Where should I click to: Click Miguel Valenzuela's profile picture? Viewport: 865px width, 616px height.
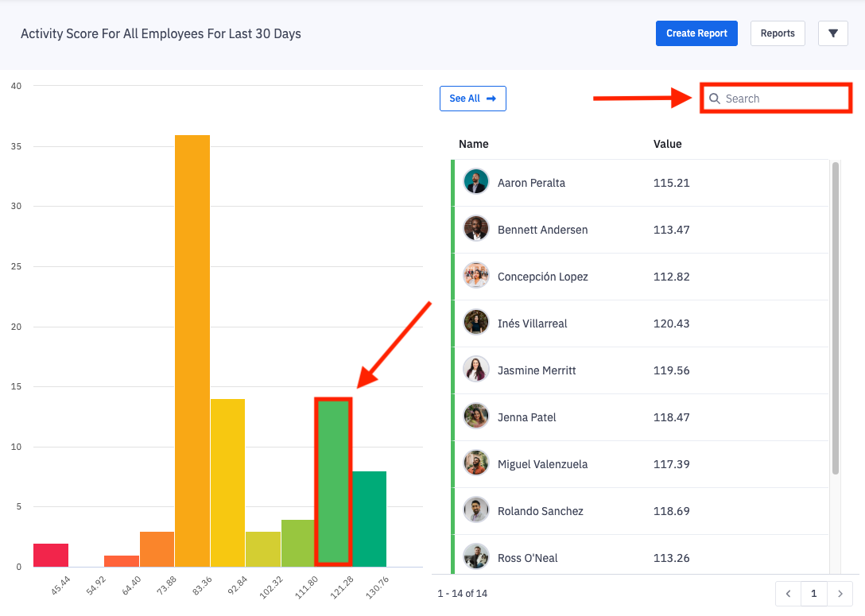[x=476, y=464]
